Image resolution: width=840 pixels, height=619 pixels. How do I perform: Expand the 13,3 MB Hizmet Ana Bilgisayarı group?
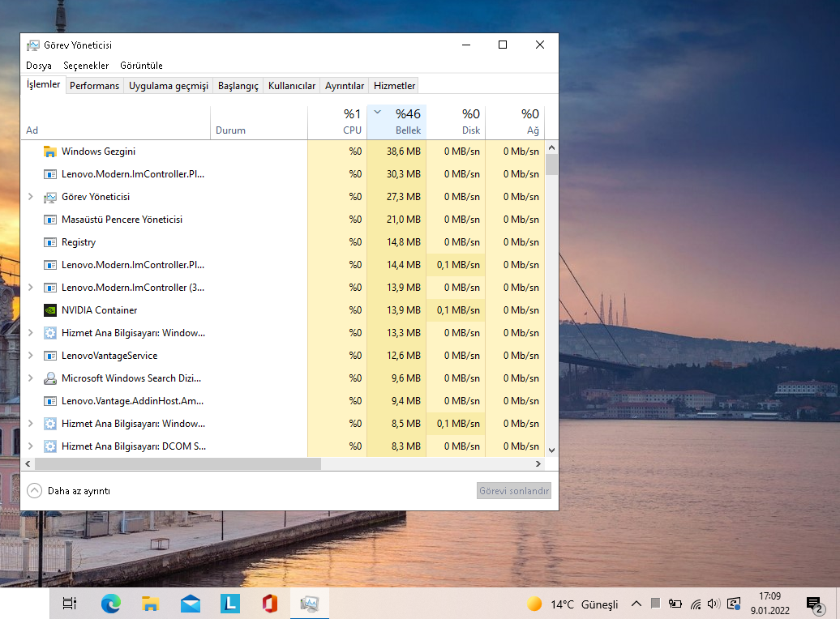coord(31,333)
